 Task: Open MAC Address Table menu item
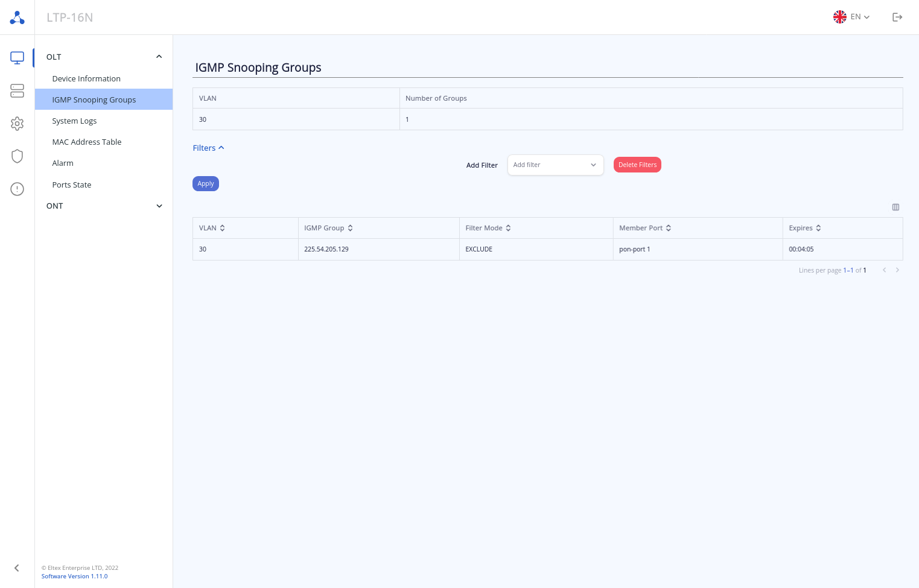coord(87,142)
